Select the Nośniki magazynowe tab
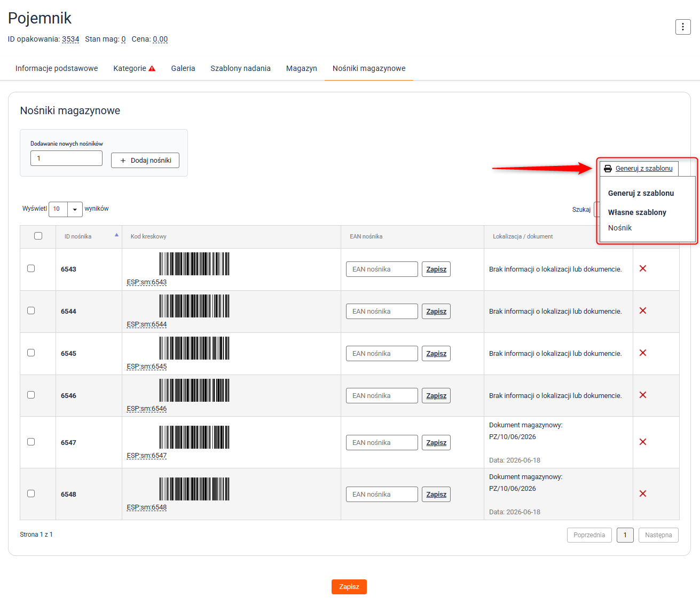700x605 pixels. (369, 68)
